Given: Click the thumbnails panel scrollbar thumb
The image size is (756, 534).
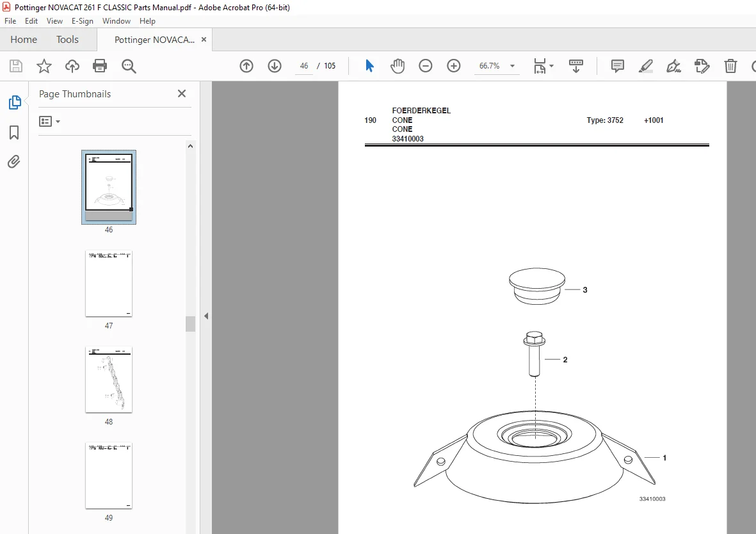Looking at the screenshot, I should (191, 324).
